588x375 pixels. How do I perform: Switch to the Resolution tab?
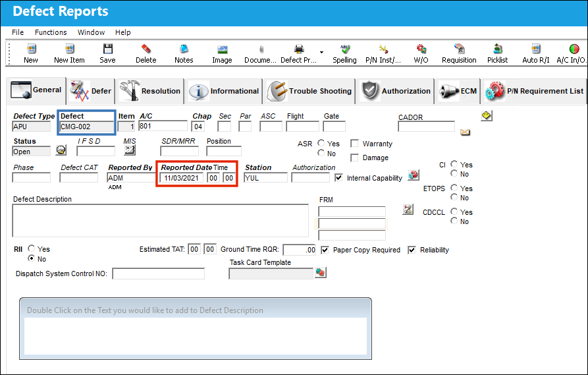150,91
